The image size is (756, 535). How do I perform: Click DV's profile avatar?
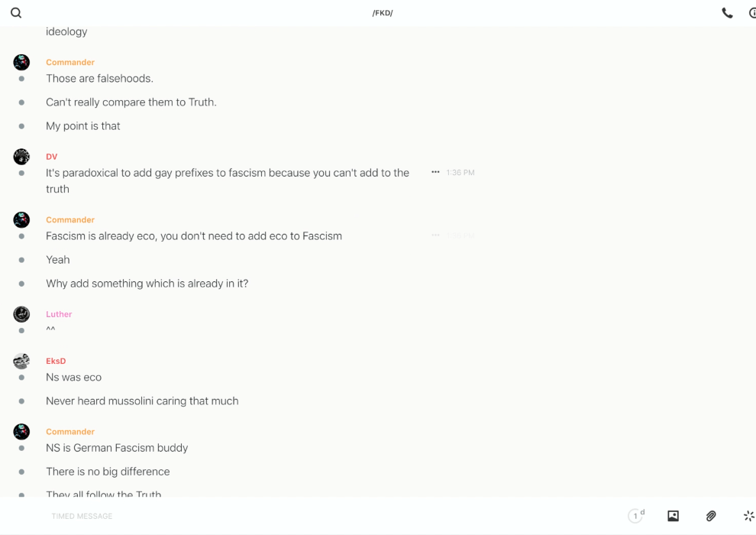[x=21, y=157]
